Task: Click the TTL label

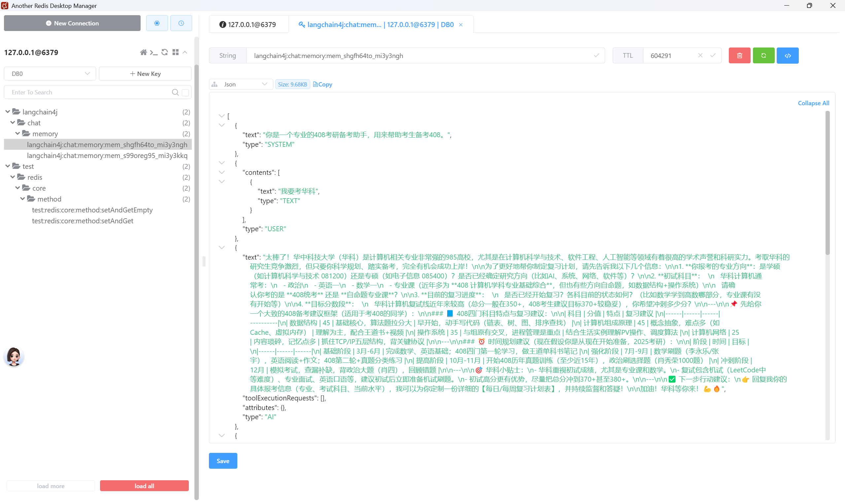Action: (627, 55)
